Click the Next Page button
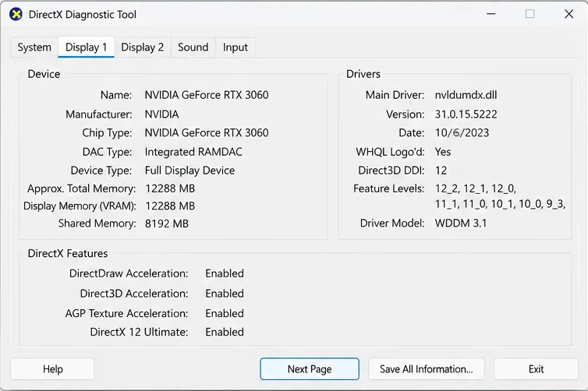The image size is (588, 391). pos(310,369)
